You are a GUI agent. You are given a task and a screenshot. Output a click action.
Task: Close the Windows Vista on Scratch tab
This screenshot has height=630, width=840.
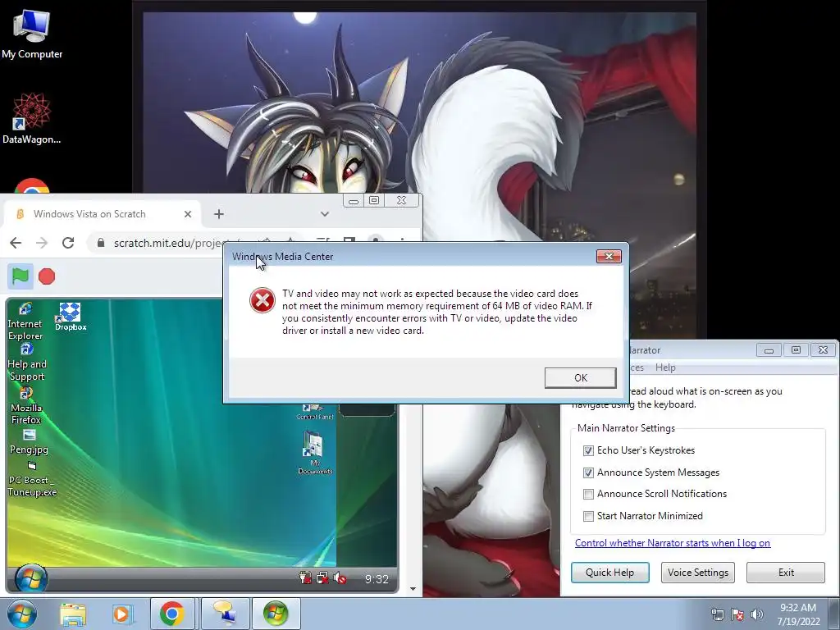[188, 214]
